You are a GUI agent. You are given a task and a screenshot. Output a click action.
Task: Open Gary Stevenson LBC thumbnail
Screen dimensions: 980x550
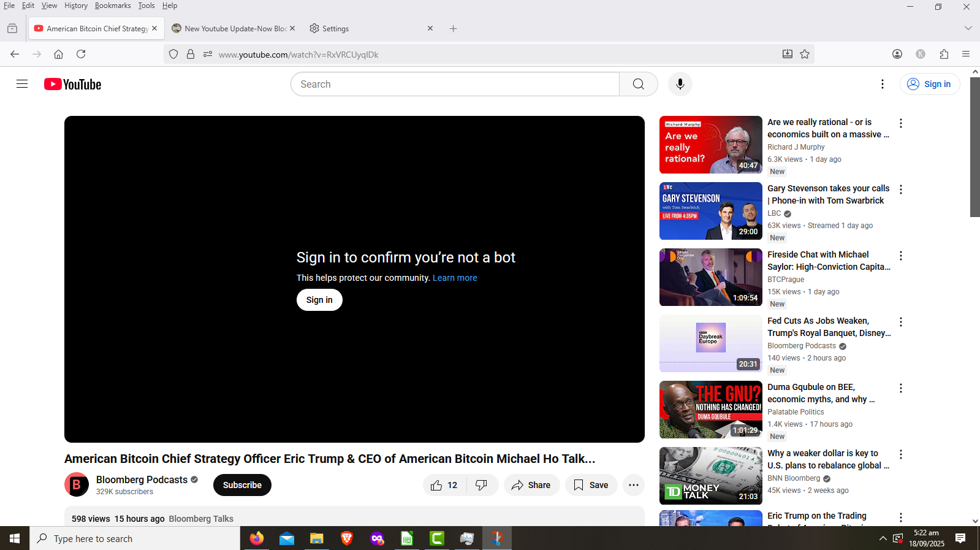click(710, 211)
